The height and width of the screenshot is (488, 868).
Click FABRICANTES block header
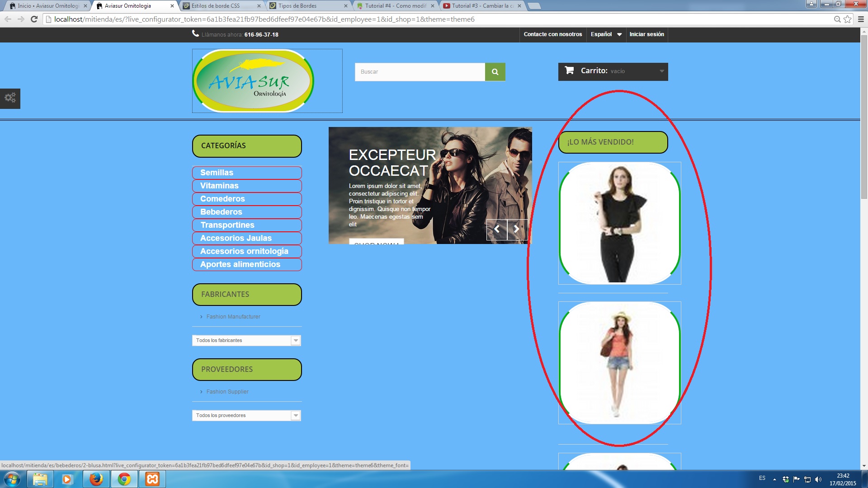point(247,295)
